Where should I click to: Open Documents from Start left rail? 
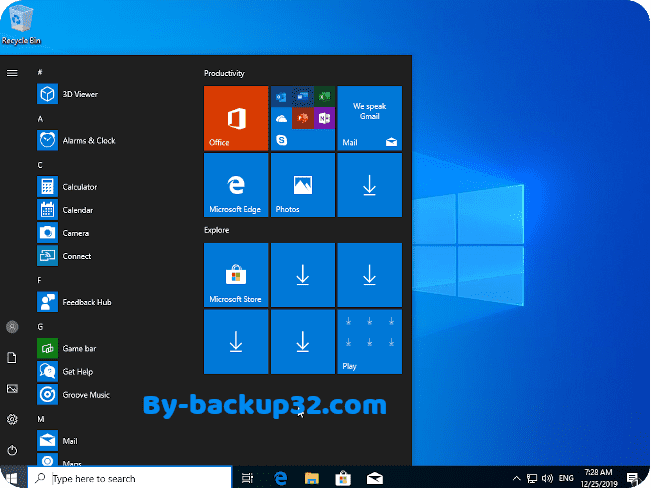pyautogui.click(x=12, y=358)
